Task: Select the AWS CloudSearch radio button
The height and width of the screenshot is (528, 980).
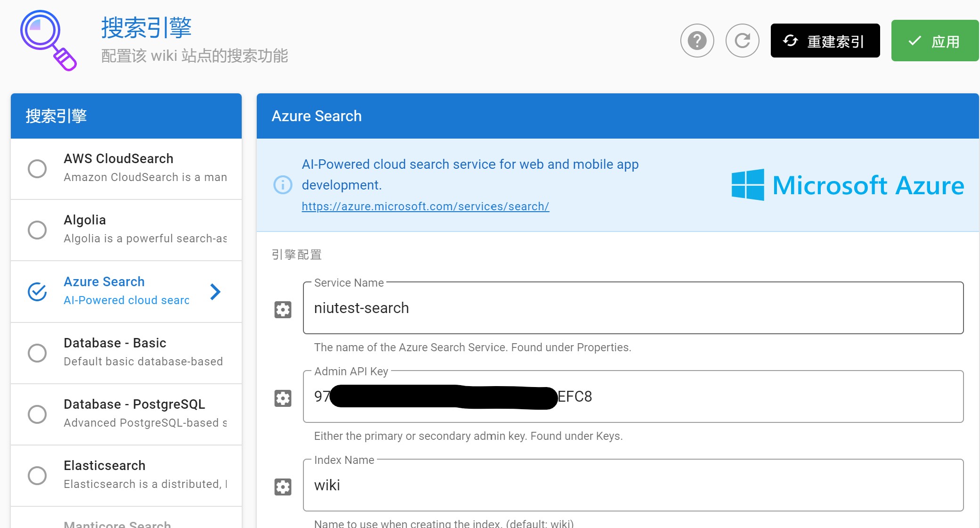Action: tap(37, 168)
